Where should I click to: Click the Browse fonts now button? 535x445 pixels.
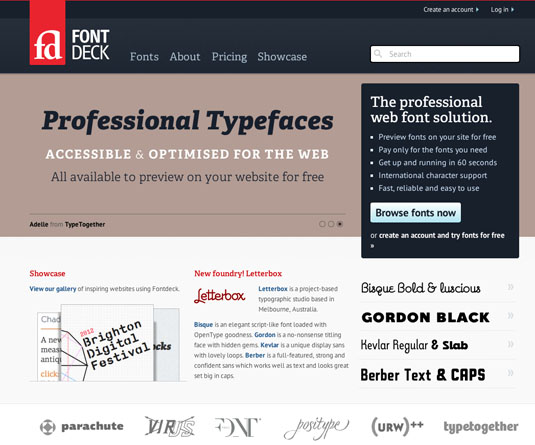coord(416,213)
